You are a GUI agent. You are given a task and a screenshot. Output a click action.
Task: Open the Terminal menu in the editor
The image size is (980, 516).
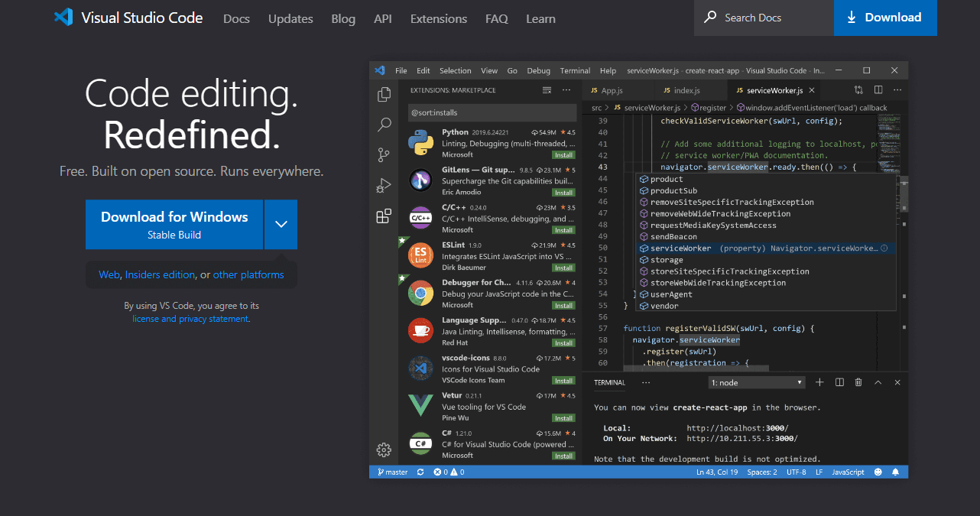(575, 70)
